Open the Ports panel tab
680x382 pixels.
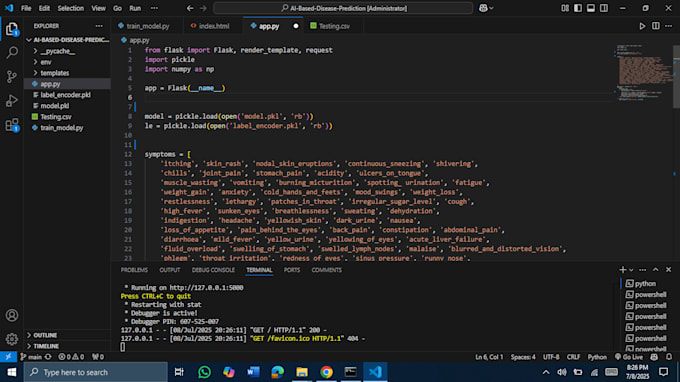click(x=292, y=270)
